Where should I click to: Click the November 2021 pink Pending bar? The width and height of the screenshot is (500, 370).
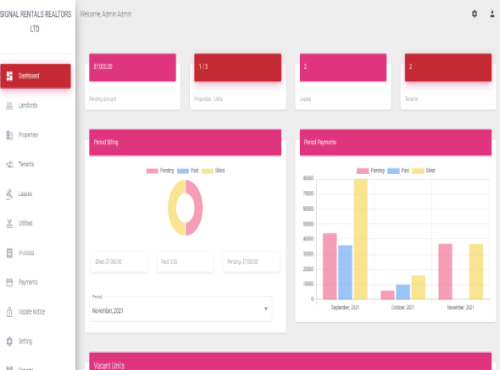(445, 272)
